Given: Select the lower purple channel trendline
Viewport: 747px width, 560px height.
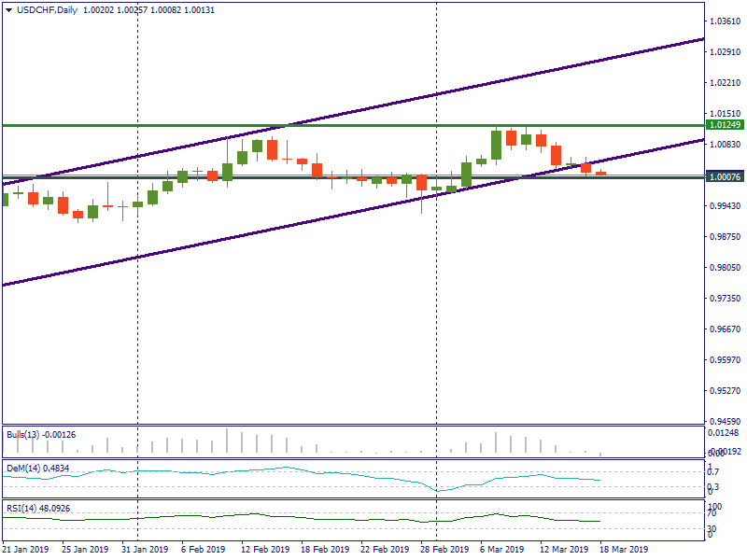Looking at the screenshot, I should click(187, 245).
